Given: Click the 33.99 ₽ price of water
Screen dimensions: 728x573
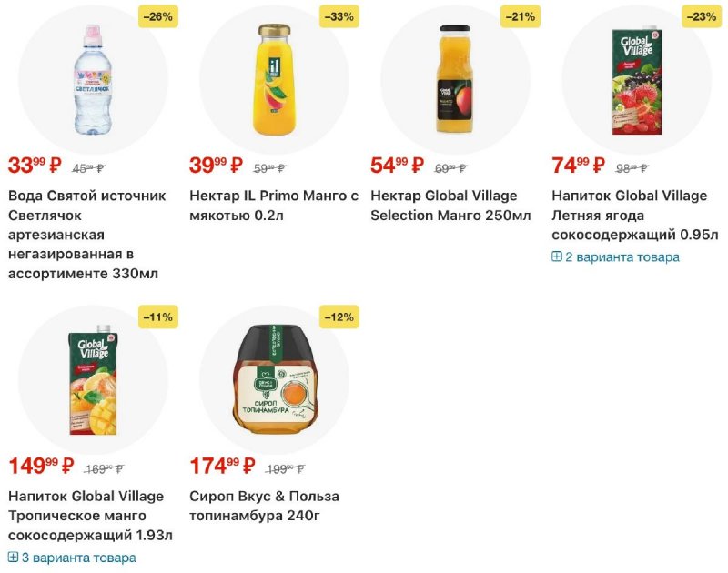Looking at the screenshot, I should (35, 166).
